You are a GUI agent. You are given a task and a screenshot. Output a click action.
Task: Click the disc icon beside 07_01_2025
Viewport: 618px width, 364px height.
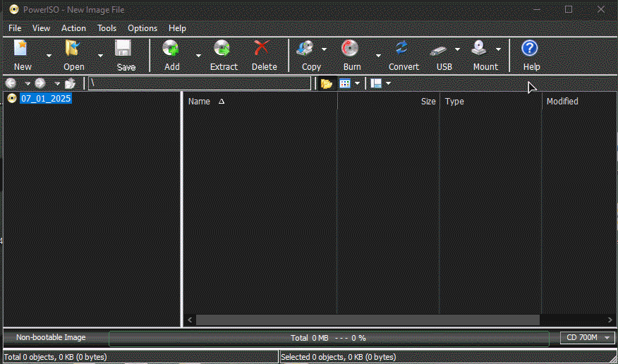pos(12,98)
